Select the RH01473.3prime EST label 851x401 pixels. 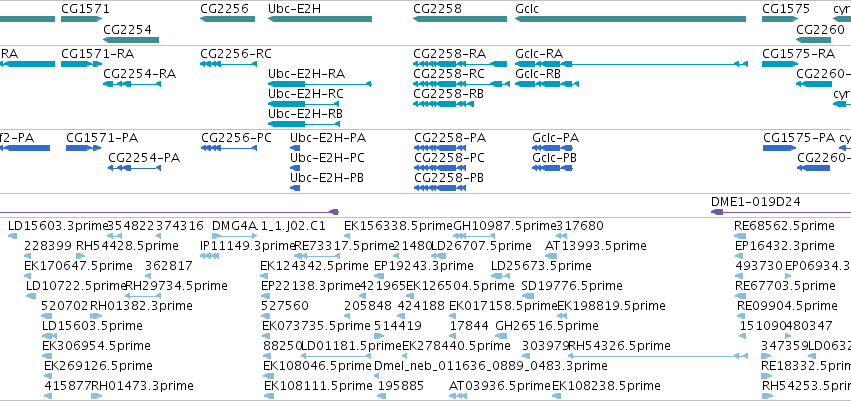(x=142, y=386)
